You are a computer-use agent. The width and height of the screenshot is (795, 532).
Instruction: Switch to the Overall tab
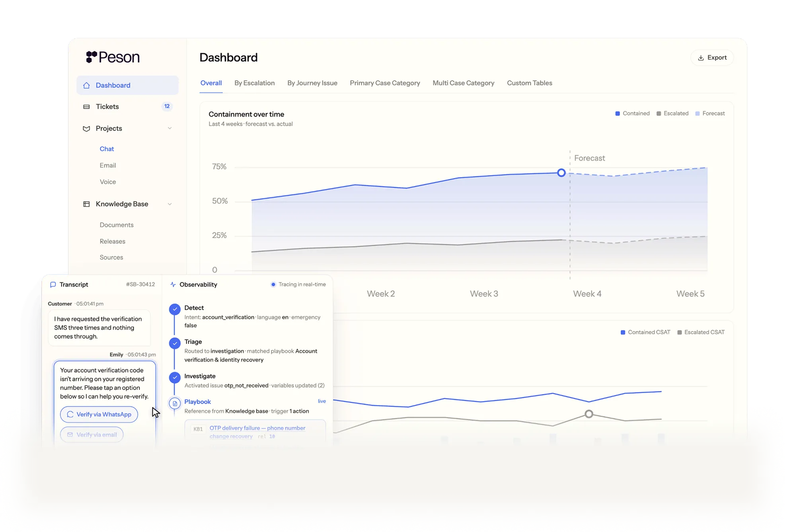coord(211,83)
